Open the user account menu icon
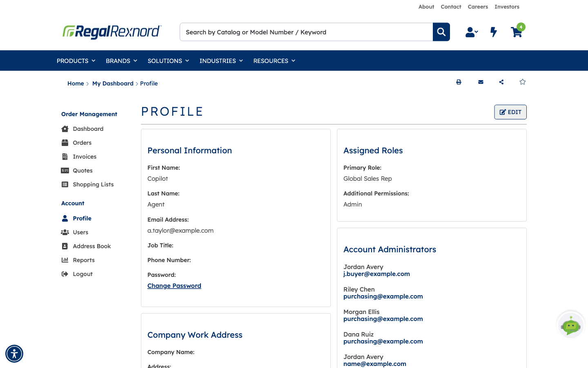The width and height of the screenshot is (588, 368). tap(472, 32)
